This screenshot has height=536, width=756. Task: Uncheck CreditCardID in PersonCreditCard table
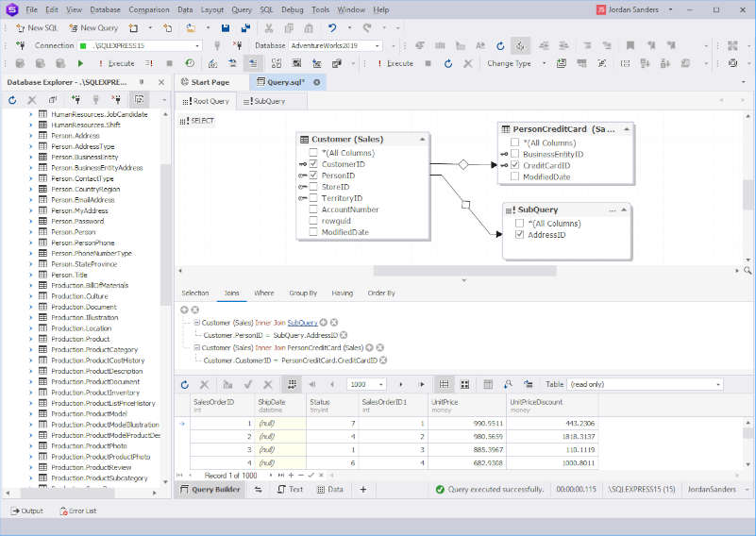point(515,165)
